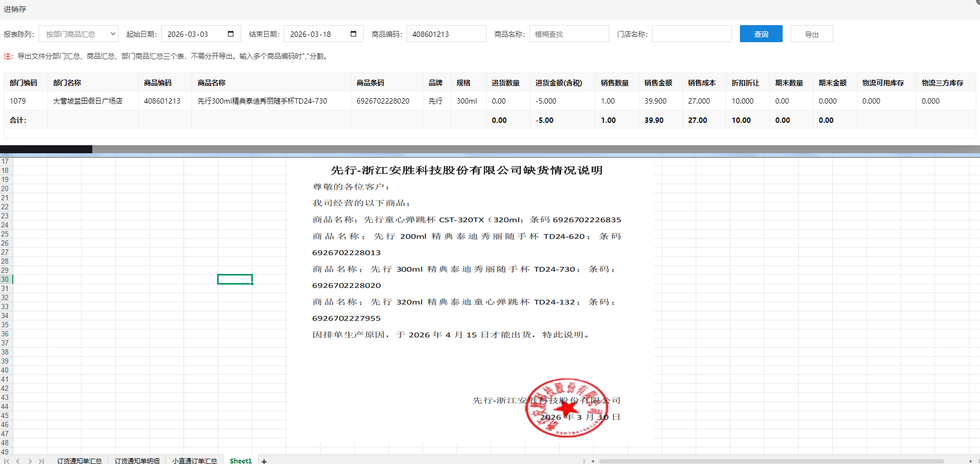Go to the previous sheet tab
Screen dimensions: 980x464
pos(18,461)
